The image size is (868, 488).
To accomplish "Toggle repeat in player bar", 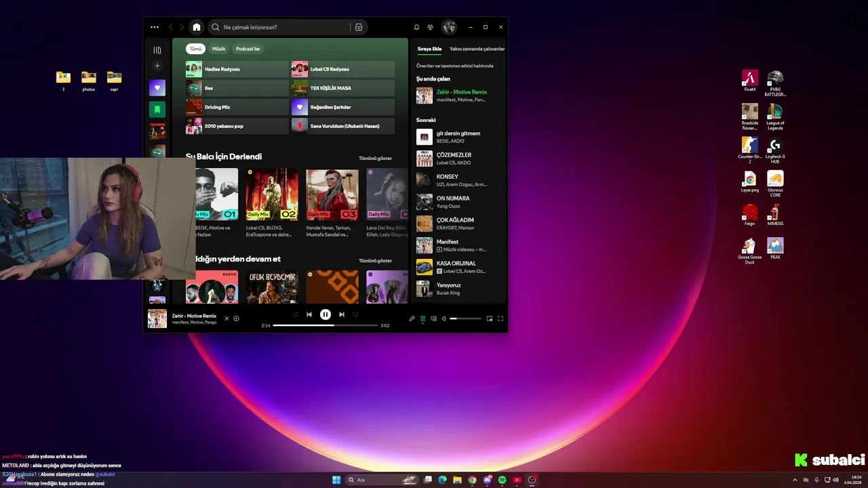I will pyautogui.click(x=355, y=314).
